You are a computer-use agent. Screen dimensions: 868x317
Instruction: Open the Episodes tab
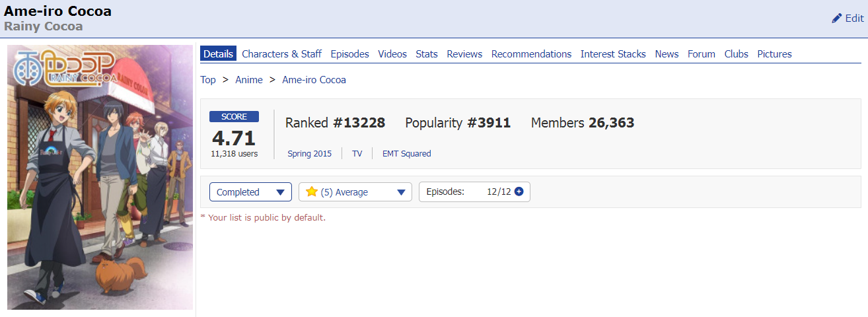click(x=349, y=54)
